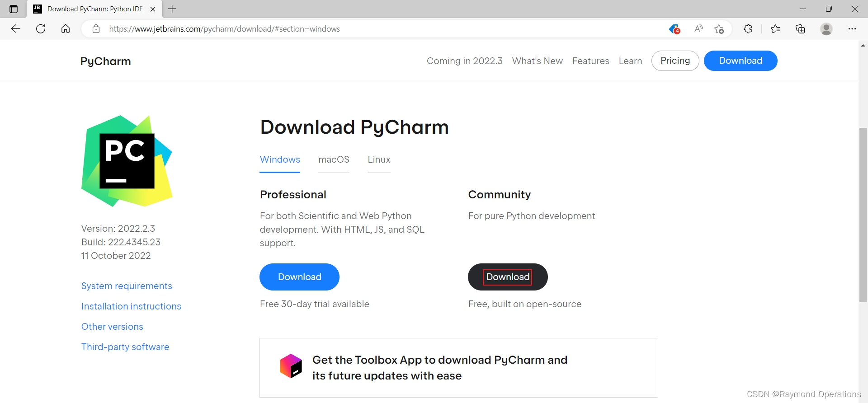Click the header Download button
This screenshot has width=868, height=403.
pos(741,61)
